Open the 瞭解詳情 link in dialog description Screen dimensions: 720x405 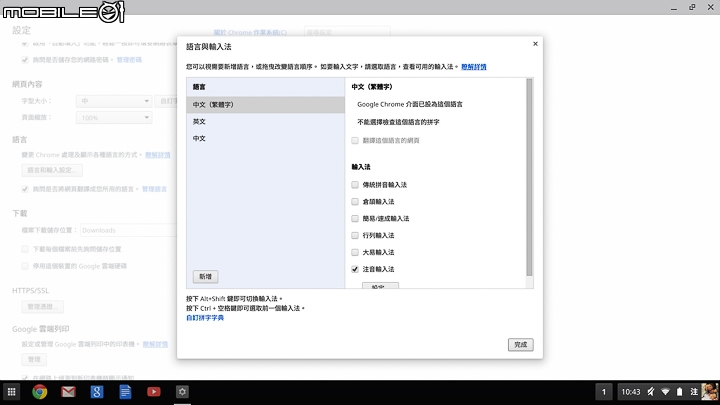point(473,67)
